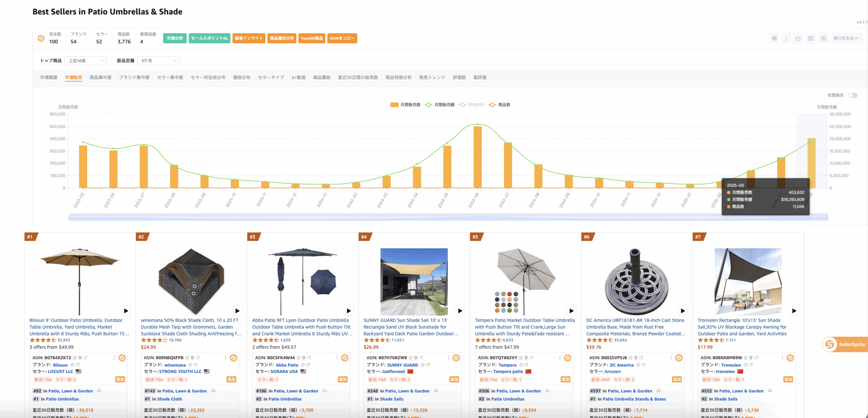Click the SellerSprite logo beside sample count
This screenshot has width=868, height=418.
point(41,38)
